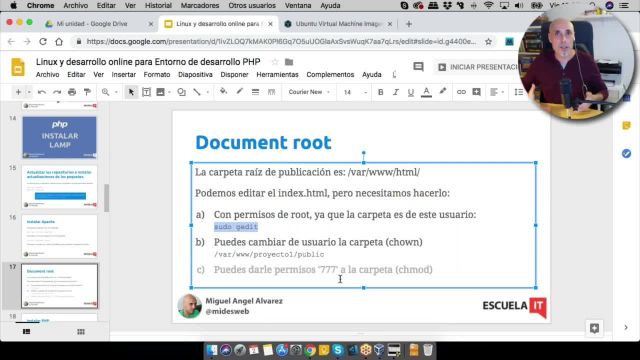Expand the line tool dropdown arrow

click(207, 92)
